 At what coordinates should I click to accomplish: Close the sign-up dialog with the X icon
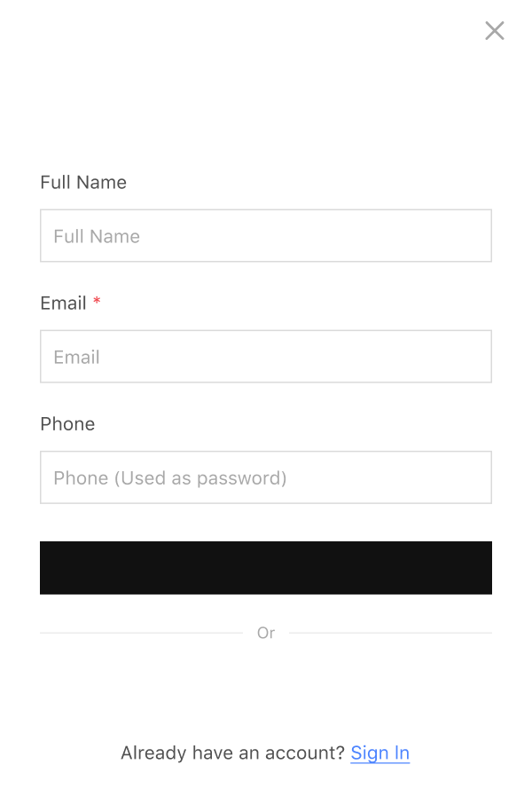pyautogui.click(x=495, y=31)
